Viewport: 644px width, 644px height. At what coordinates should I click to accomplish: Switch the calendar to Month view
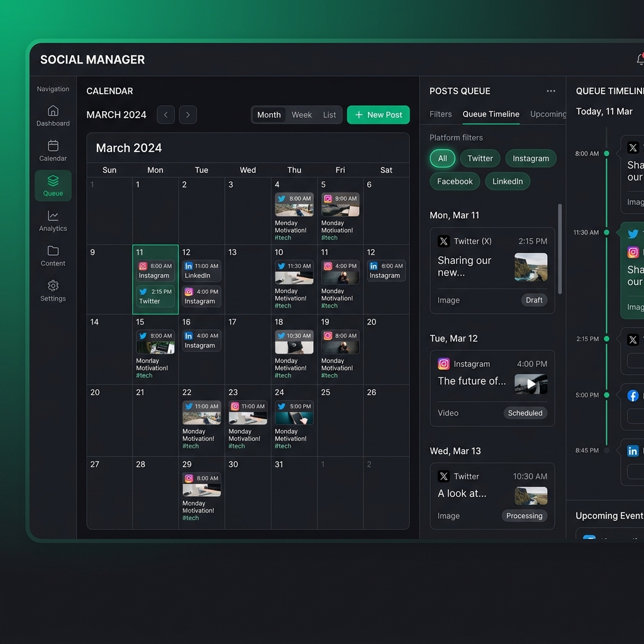pos(269,115)
